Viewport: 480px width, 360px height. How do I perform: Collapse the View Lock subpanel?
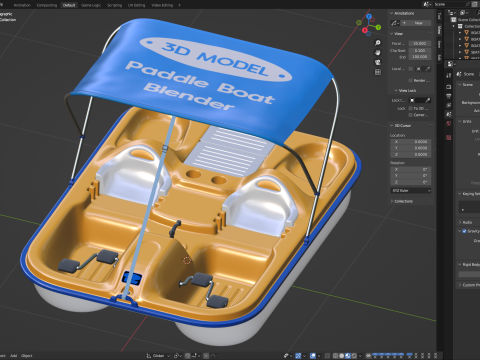396,90
